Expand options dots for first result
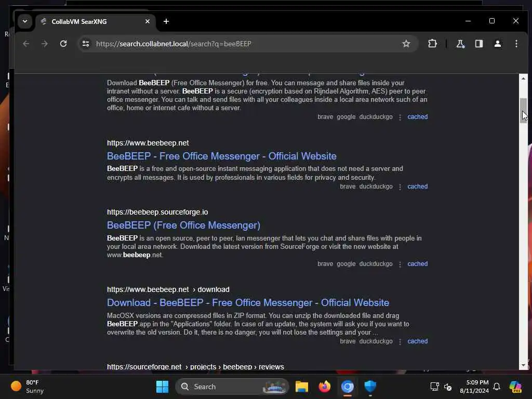The image size is (532, 399). pyautogui.click(x=400, y=117)
